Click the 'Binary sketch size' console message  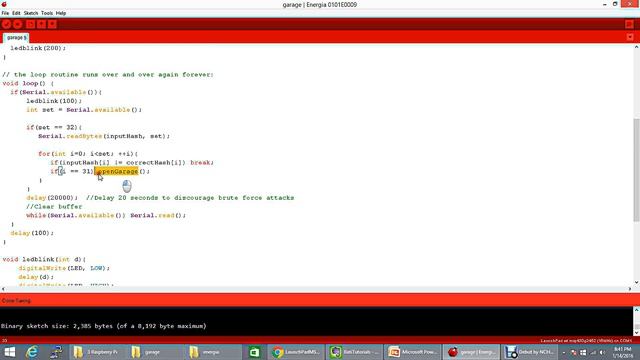click(x=104, y=326)
